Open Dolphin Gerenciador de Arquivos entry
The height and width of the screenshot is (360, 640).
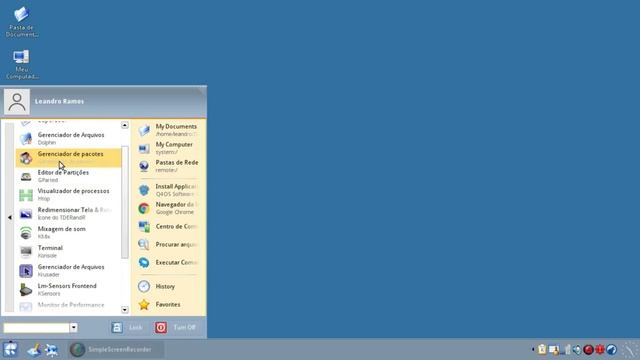click(68, 138)
